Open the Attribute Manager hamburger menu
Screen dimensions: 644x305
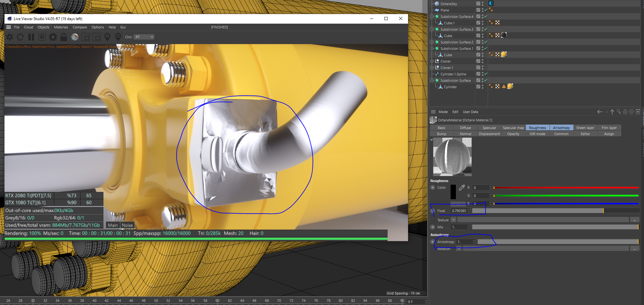coord(433,112)
